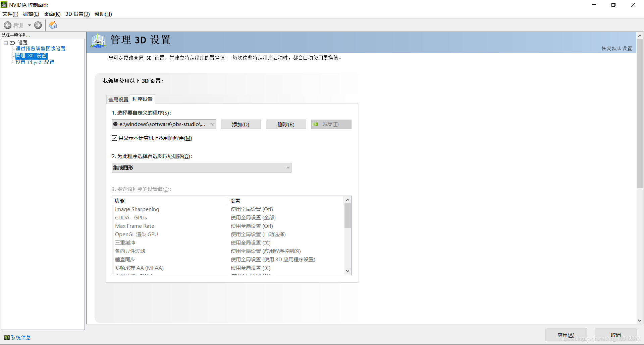This screenshot has height=345, width=644.
Task: Select the 三重缓冲 row
Action: tap(228, 243)
